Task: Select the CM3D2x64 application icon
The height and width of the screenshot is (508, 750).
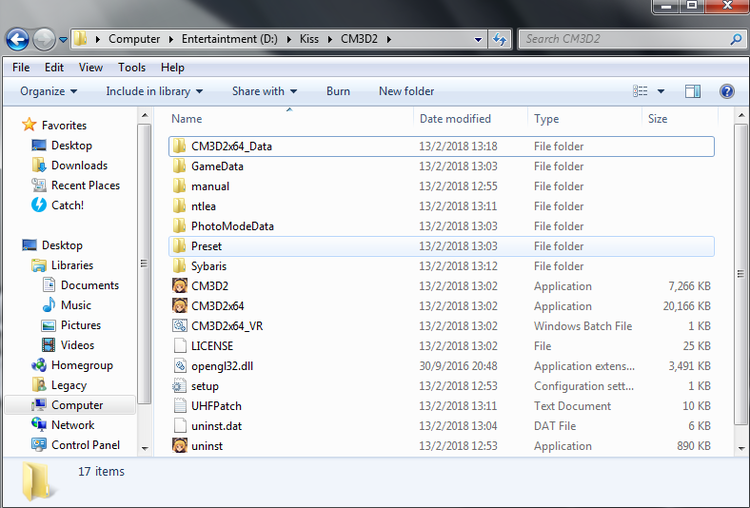Action: click(179, 306)
